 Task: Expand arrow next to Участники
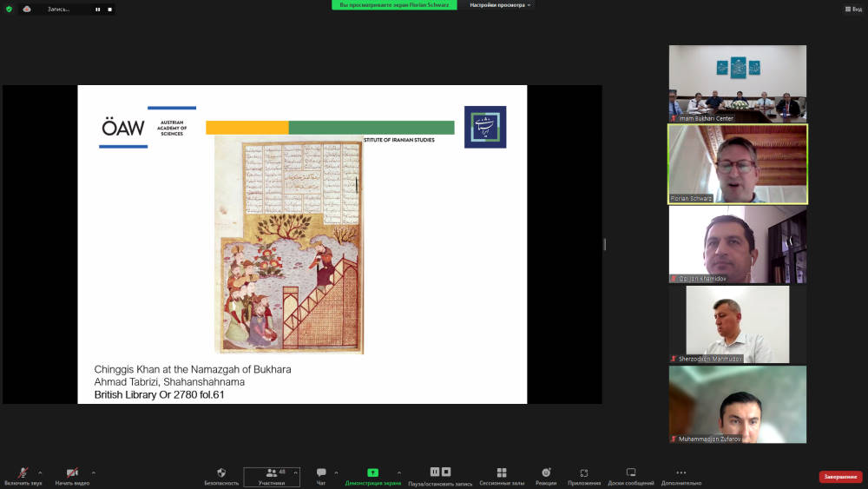click(x=296, y=473)
